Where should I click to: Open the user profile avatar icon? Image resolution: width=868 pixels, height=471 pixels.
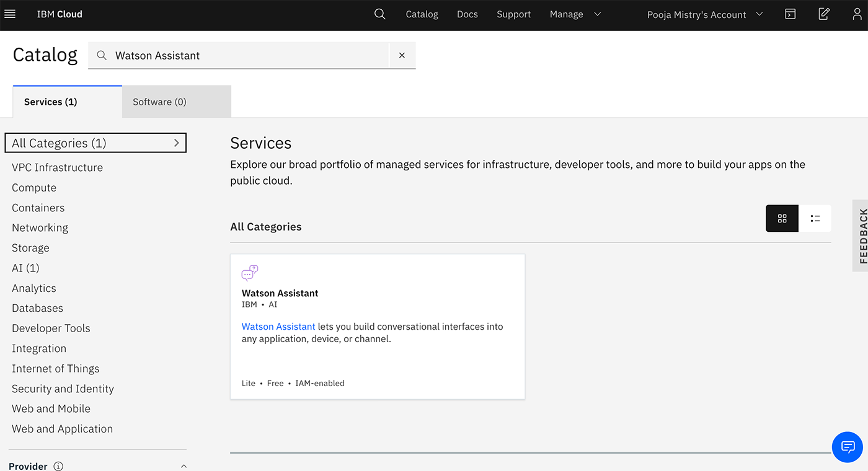857,14
